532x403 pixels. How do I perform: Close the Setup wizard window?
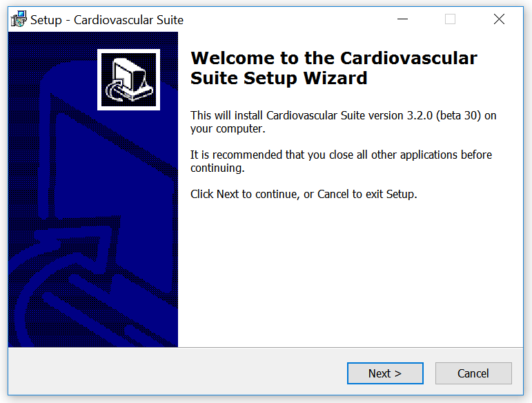499,19
